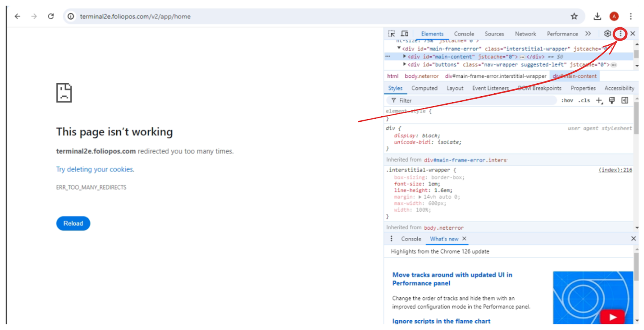The height and width of the screenshot is (330, 644).
Task: Open Ignore scripts in flame chart link
Action: tap(441, 321)
